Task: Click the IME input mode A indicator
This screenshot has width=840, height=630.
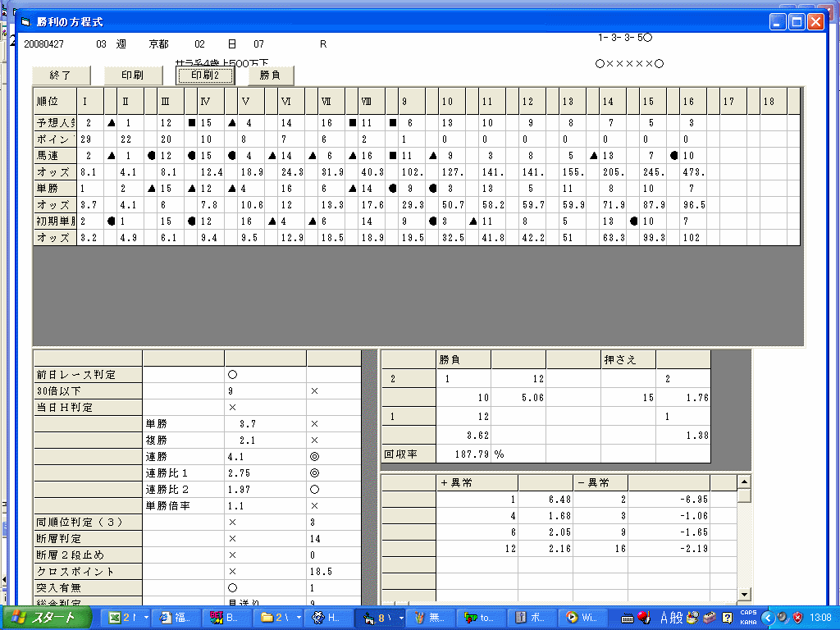Action: [664, 619]
